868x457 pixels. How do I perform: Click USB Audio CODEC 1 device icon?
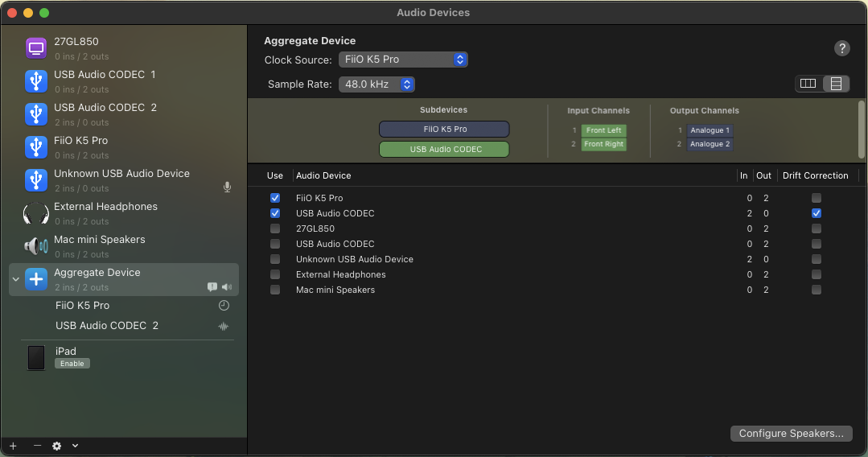36,81
